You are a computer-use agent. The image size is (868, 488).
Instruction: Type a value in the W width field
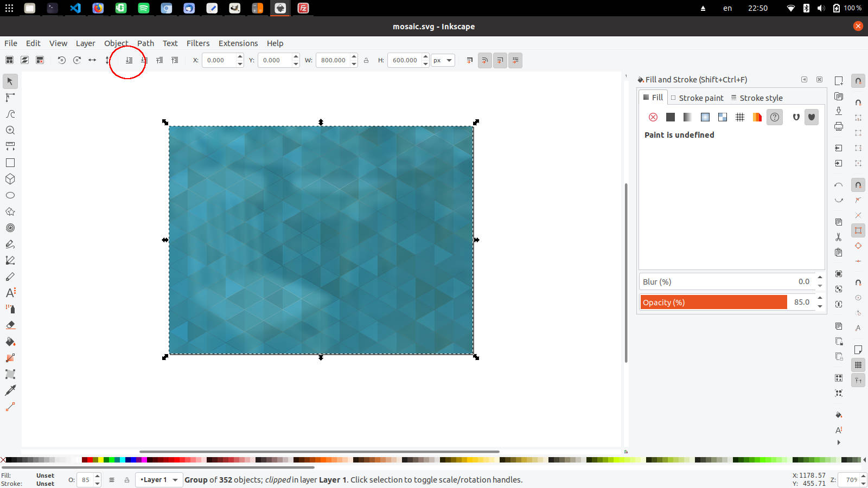point(333,60)
